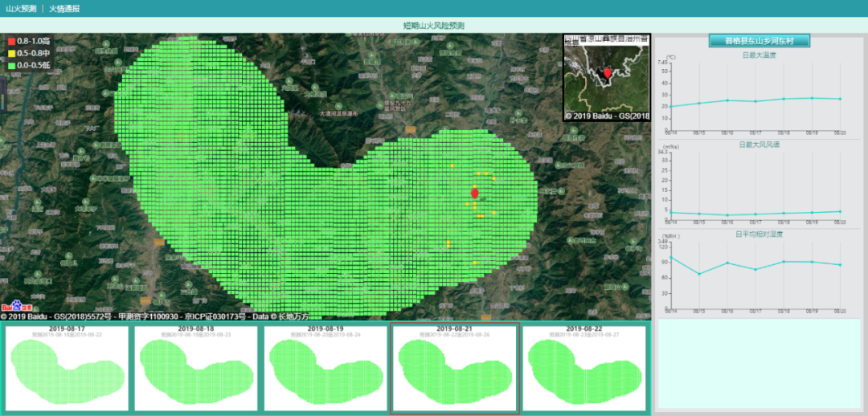Click the 短期山火风险预测 title bar
The width and height of the screenshot is (868, 416).
click(434, 25)
